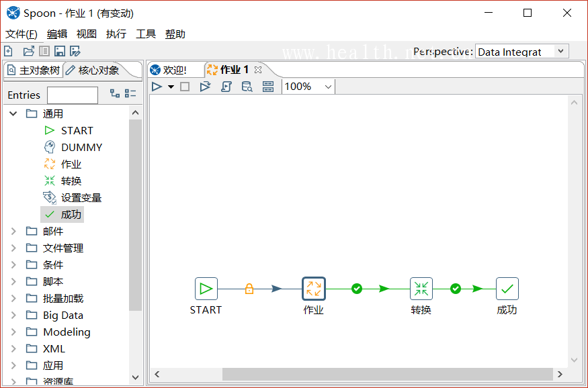The image size is (588, 388).
Task: Click the arrow on the START to 作业 hop
Action: (276, 289)
